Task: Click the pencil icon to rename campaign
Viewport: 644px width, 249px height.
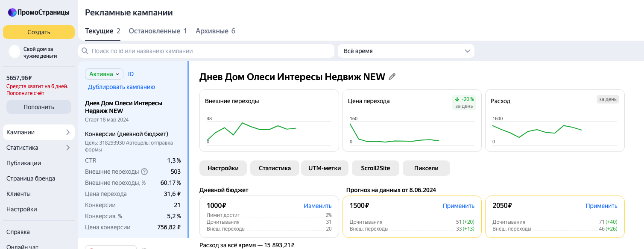Action: pos(392,77)
